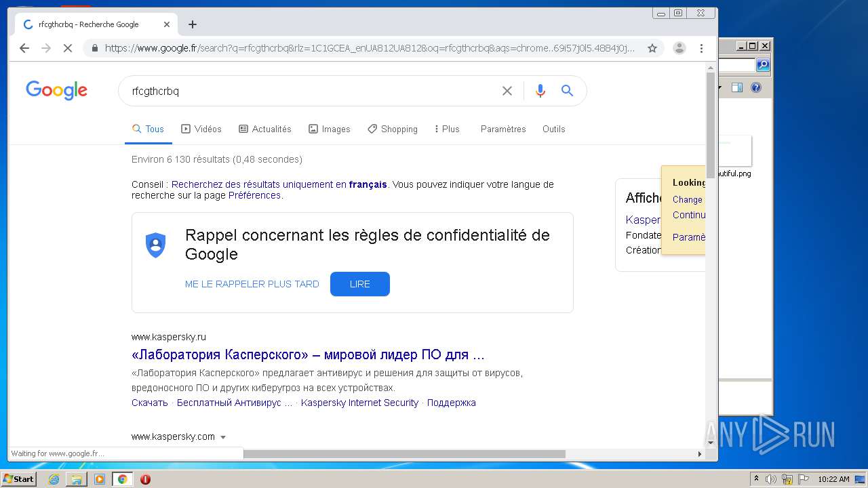Click Recherchez des résultats uniquement en français
This screenshot has height=488, width=868.
[x=279, y=184]
